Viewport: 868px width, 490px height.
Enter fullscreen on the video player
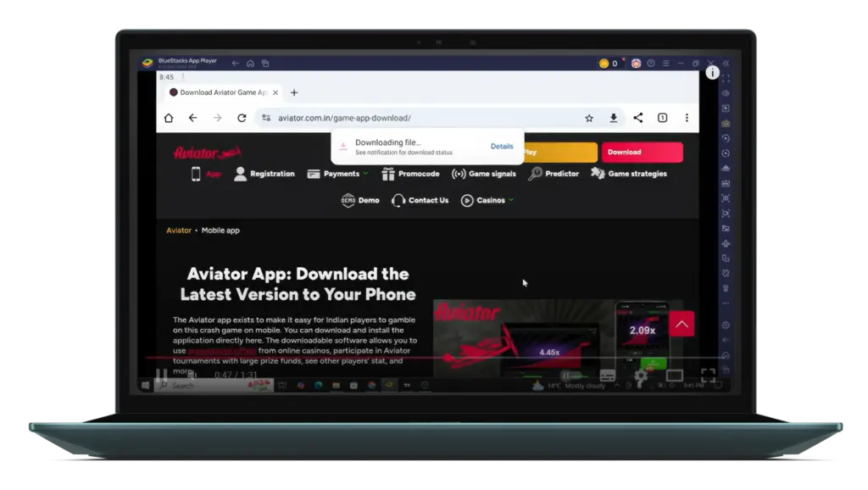[708, 375]
